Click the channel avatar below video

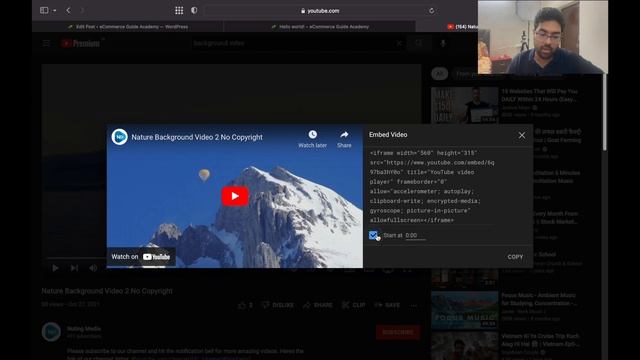(x=51, y=332)
